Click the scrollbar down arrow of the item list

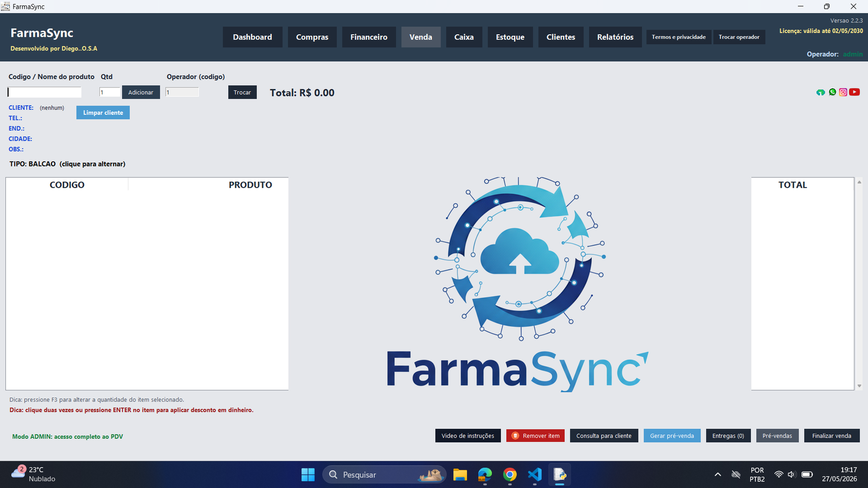point(859,386)
